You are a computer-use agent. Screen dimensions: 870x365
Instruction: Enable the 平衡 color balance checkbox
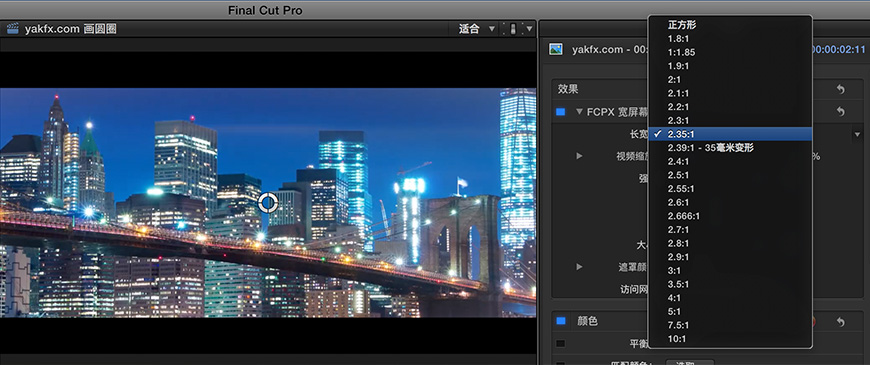point(561,343)
